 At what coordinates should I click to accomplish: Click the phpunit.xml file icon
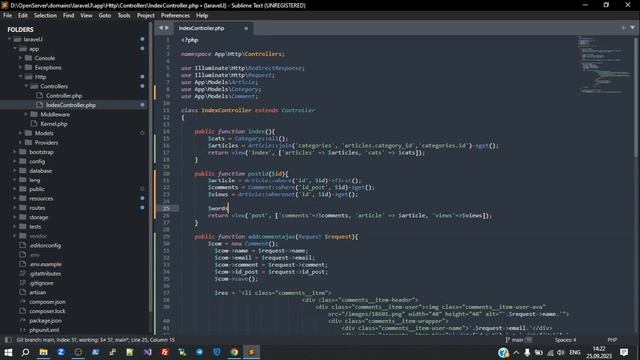pyautogui.click(x=23, y=330)
